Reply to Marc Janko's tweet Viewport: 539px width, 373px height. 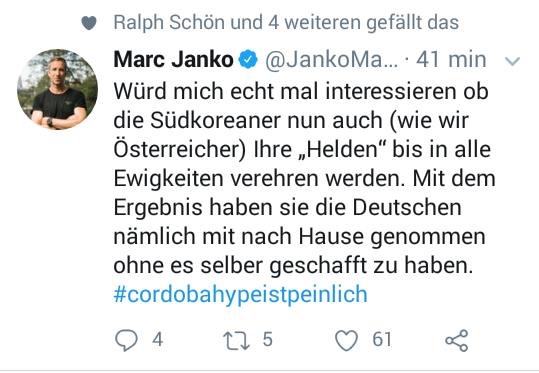(x=126, y=340)
